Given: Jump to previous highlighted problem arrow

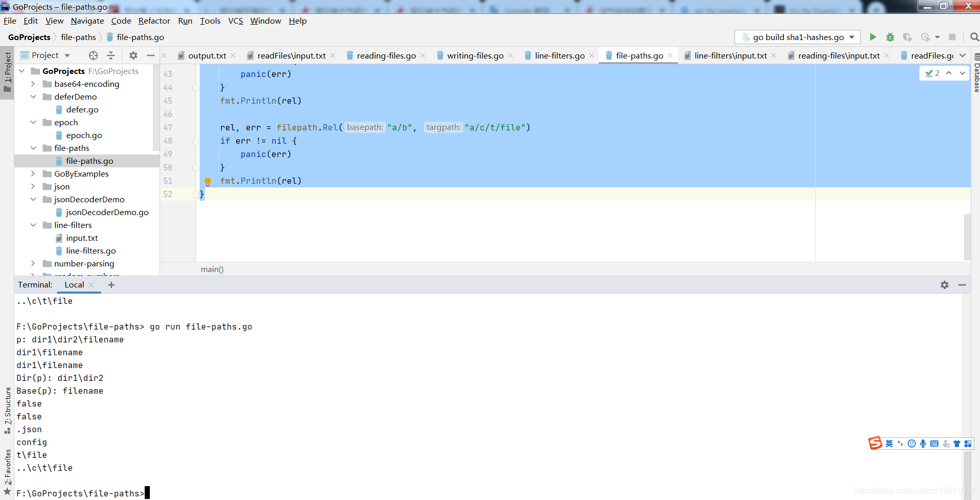Looking at the screenshot, I should tap(949, 73).
